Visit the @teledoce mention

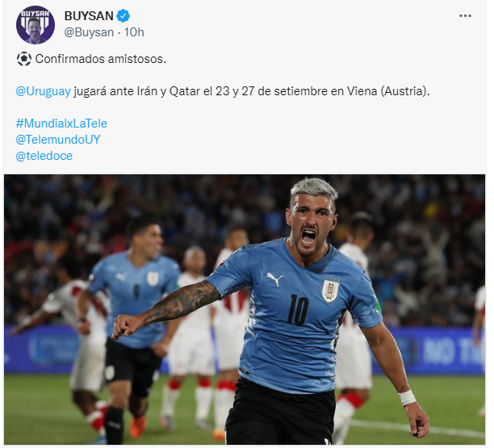tap(44, 156)
